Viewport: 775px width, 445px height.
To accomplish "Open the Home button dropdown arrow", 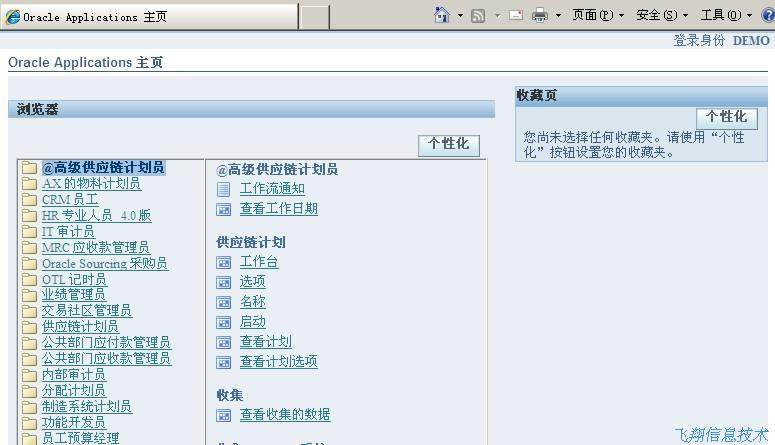I will coord(460,16).
